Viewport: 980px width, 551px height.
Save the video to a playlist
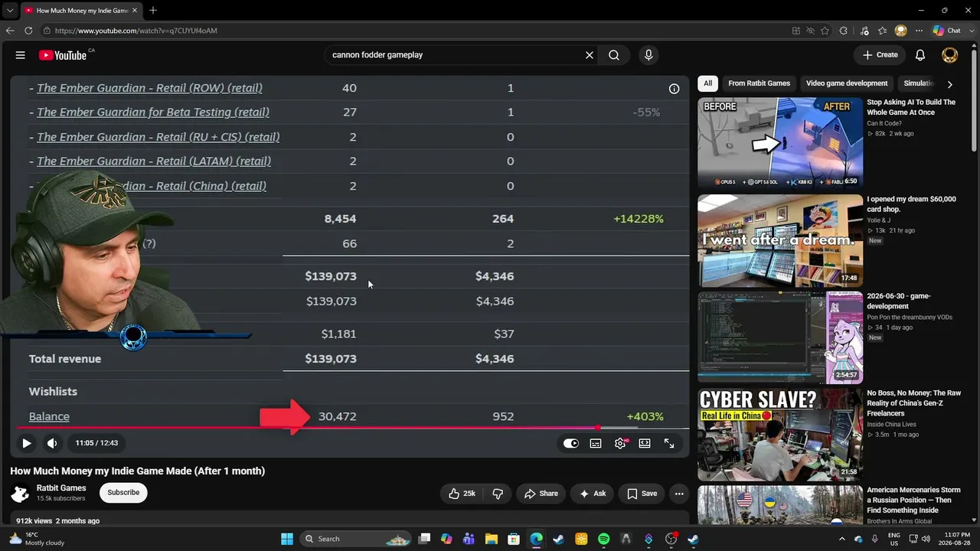coord(642,494)
